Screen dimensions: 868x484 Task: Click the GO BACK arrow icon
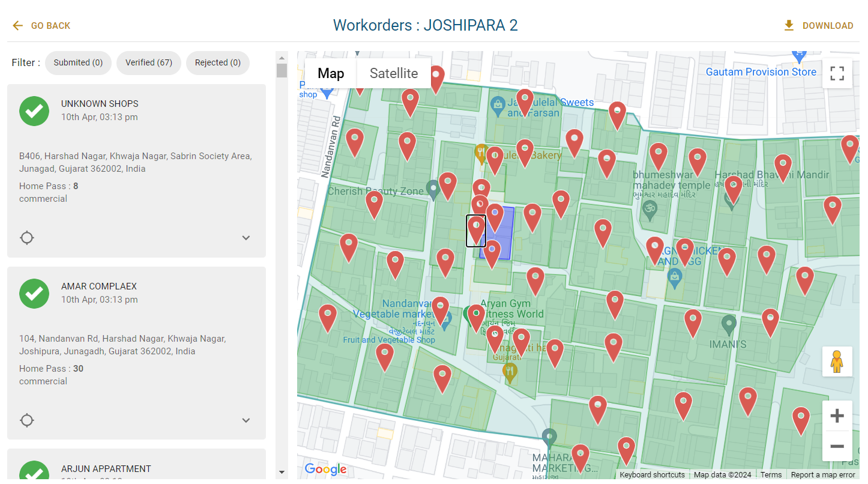18,26
